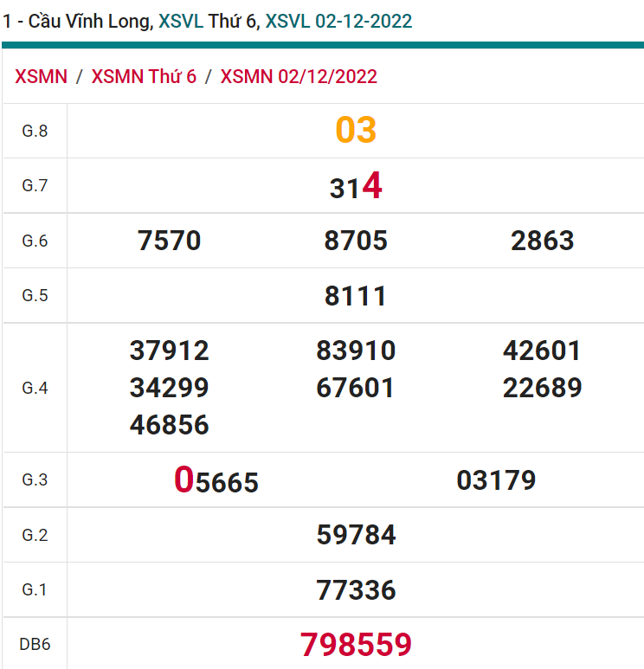The height and width of the screenshot is (669, 644).
Task: Select G.6 number 7570
Action: coord(169,241)
